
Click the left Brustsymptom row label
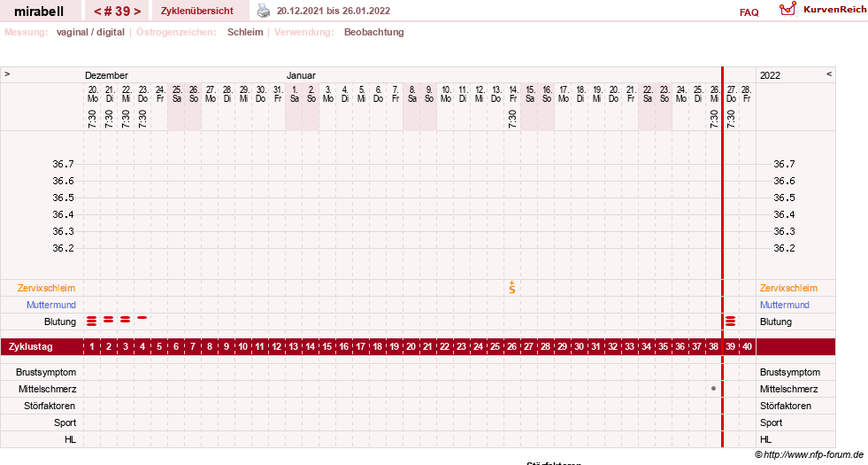pyautogui.click(x=46, y=372)
